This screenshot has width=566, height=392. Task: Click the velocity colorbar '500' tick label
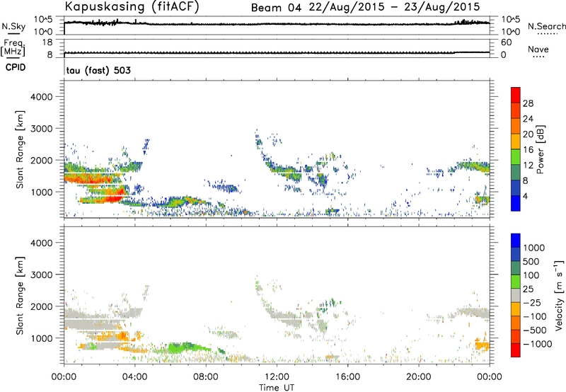(x=531, y=261)
